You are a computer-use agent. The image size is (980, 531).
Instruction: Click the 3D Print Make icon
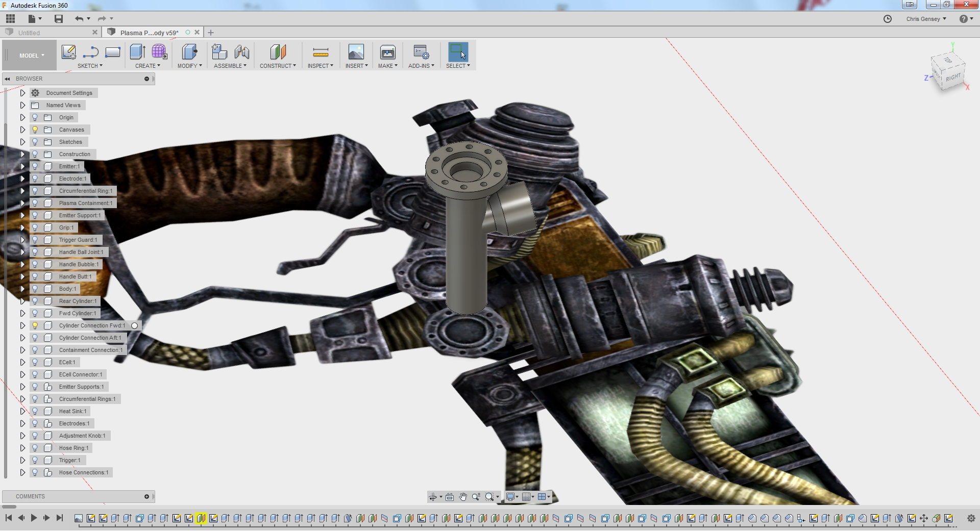pyautogui.click(x=387, y=52)
